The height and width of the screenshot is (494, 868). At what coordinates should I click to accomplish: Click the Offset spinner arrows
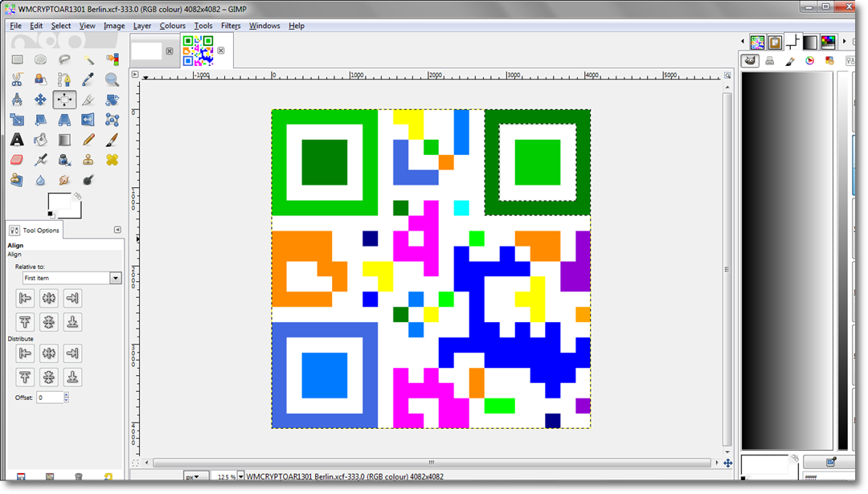[x=67, y=397]
